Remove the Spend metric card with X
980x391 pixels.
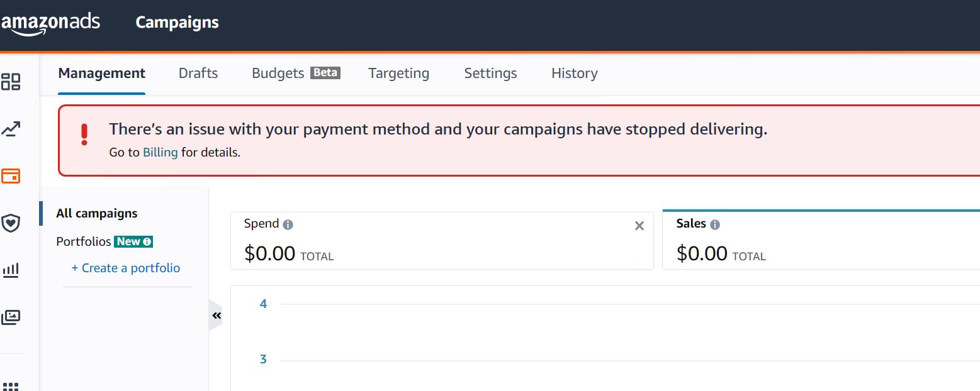pos(639,226)
